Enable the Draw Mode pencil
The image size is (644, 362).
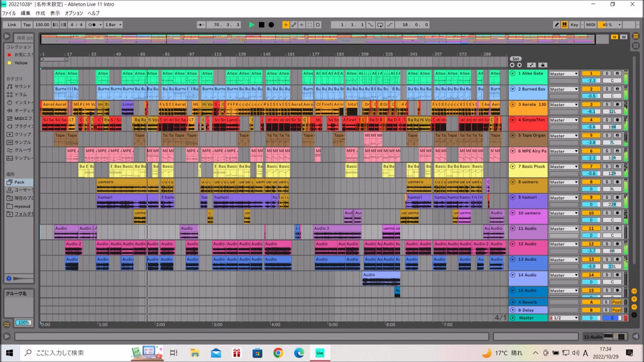[556, 25]
